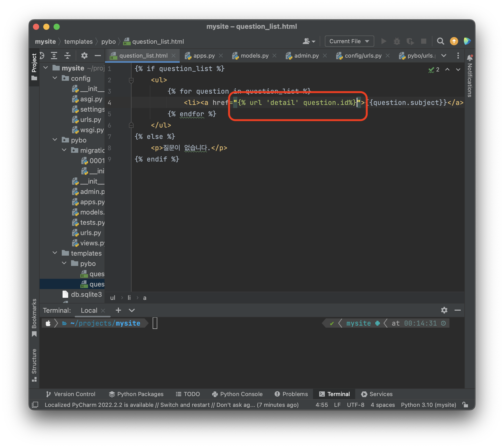Click the orange update arrow icon

454,41
